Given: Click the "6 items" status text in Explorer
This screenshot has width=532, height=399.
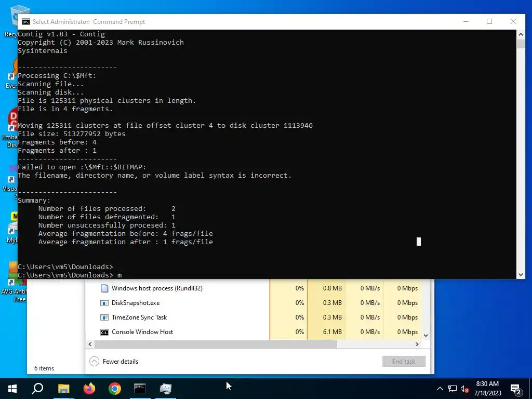Looking at the screenshot, I should pyautogui.click(x=44, y=368).
